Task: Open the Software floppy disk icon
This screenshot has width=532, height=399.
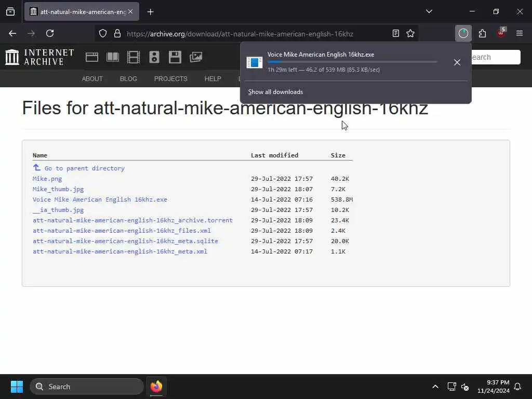Action: [175, 57]
